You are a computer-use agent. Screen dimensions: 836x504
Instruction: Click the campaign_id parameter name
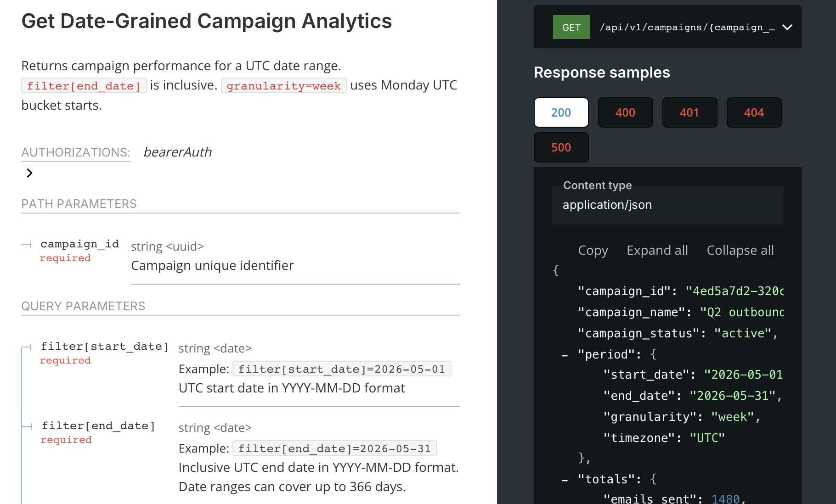click(x=79, y=244)
